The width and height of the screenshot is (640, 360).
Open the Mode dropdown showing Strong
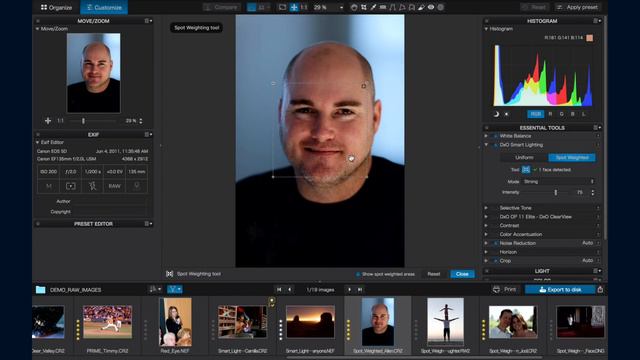point(559,182)
